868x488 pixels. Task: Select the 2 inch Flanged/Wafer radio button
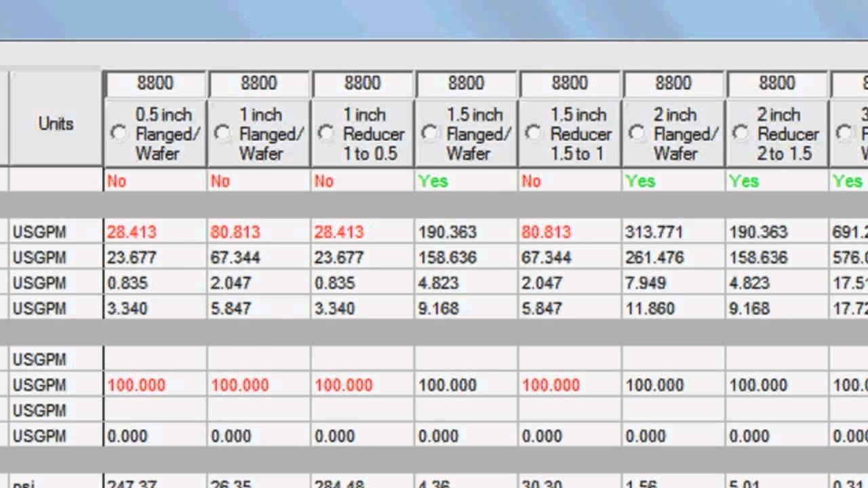click(637, 134)
